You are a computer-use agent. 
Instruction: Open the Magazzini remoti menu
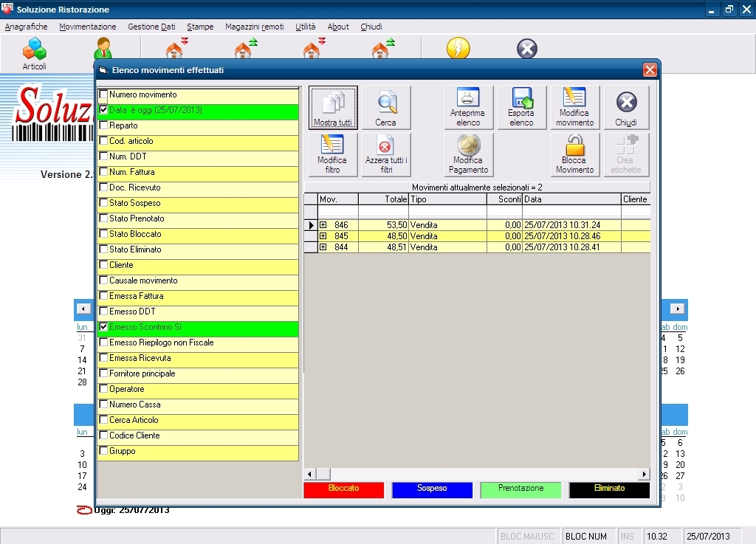[255, 27]
